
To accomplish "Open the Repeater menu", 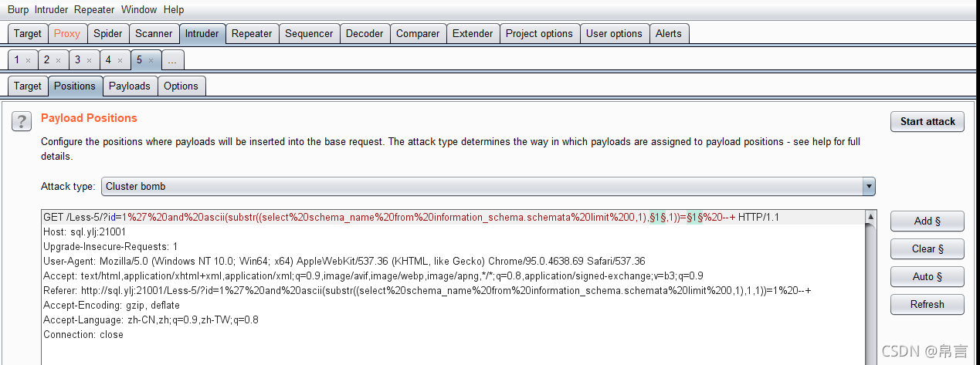I will point(94,10).
